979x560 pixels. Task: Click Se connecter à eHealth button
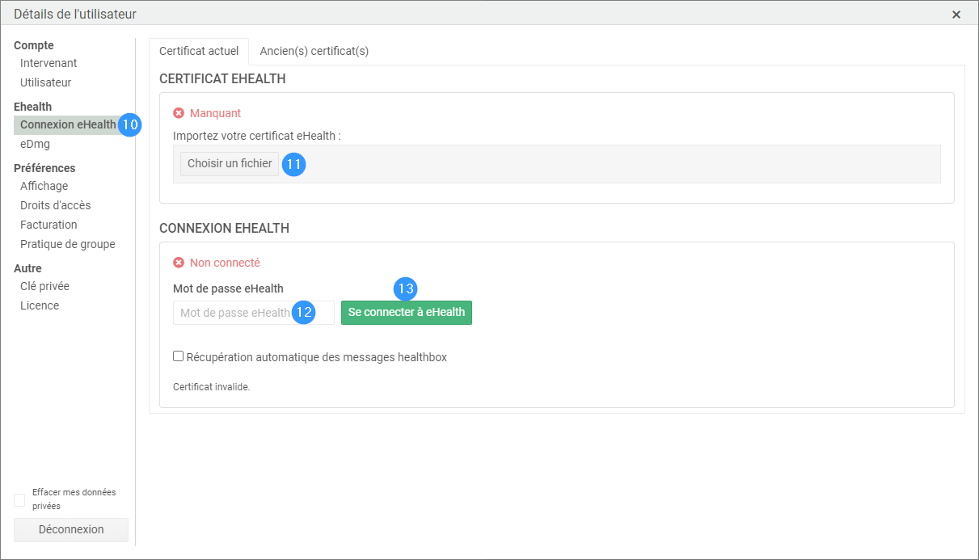click(x=407, y=312)
